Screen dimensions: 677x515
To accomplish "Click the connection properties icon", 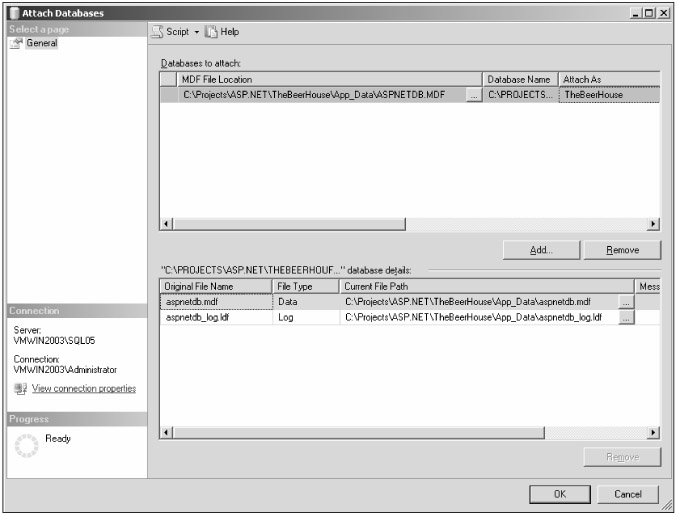I will [x=19, y=388].
